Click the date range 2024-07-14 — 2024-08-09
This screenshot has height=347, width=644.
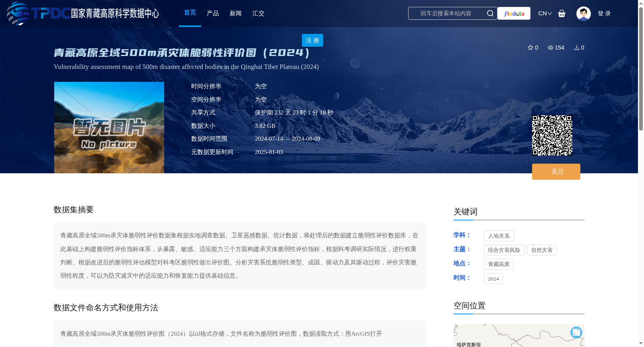tap(287, 139)
